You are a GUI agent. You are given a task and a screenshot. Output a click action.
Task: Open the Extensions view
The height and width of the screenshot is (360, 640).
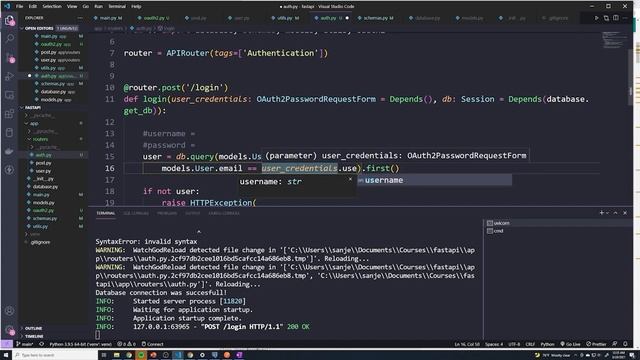pos(9,114)
